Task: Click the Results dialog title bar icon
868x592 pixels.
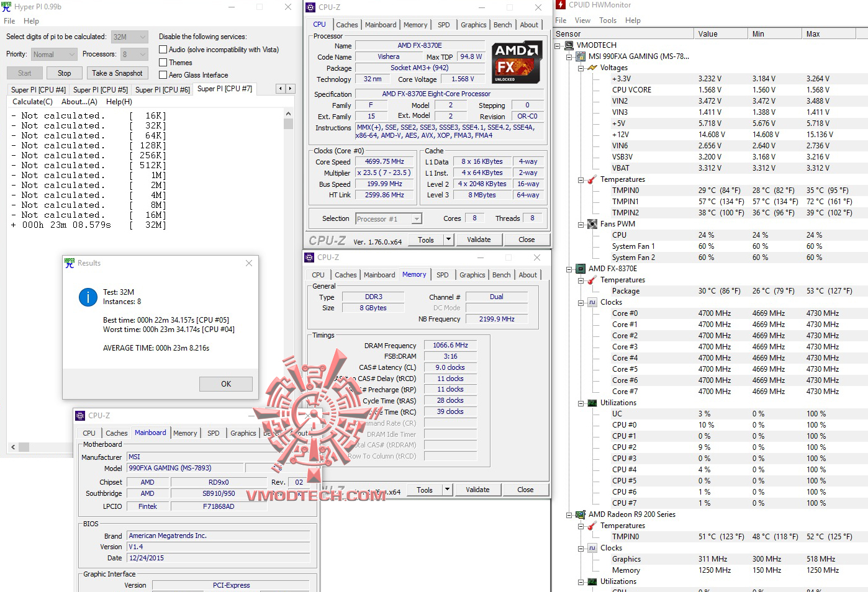Action: (x=70, y=263)
